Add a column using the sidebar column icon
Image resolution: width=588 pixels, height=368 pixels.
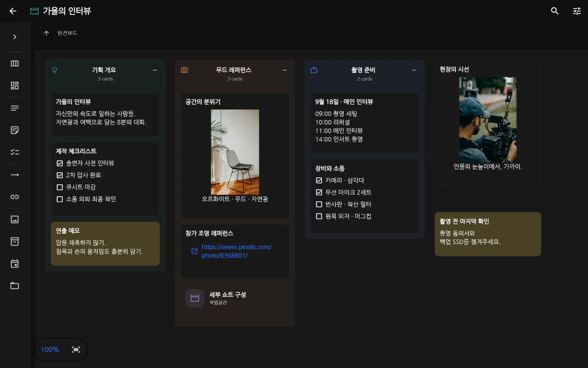click(x=15, y=63)
